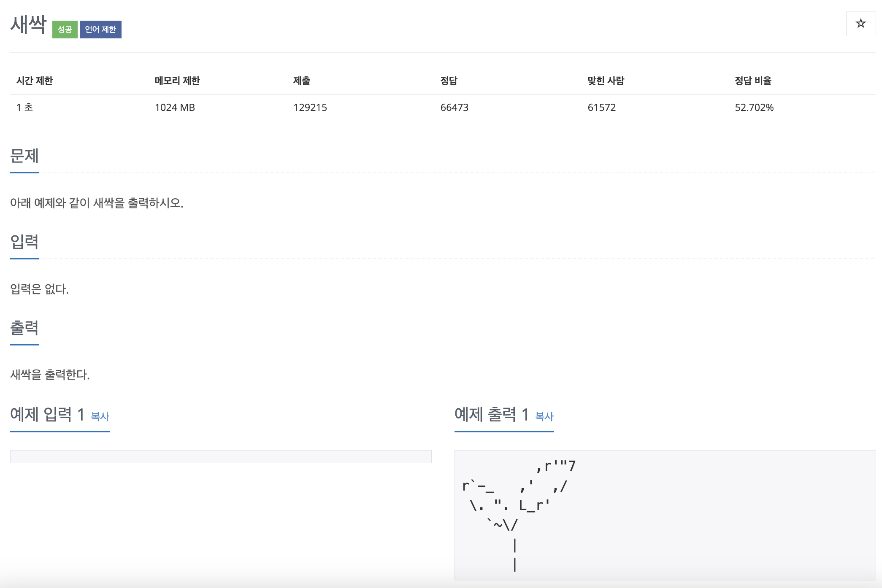
Task: Click the problem description sentence text
Action: pyautogui.click(x=97, y=203)
